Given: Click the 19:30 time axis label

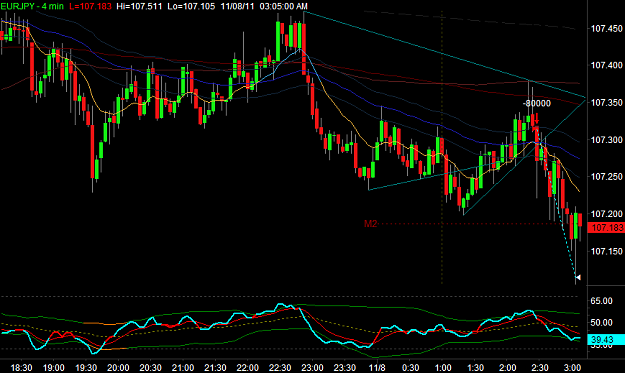Looking at the screenshot, I should click(x=86, y=367).
